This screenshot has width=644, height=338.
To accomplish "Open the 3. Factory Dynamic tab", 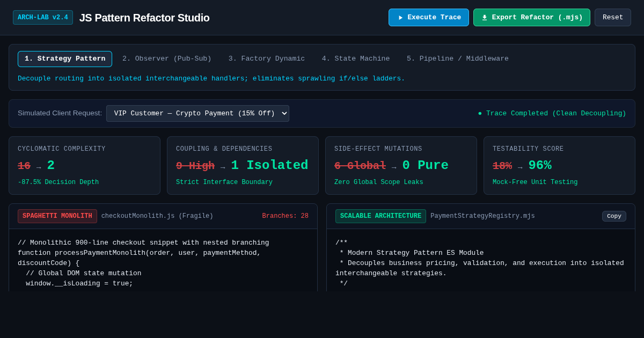I will [x=267, y=59].
